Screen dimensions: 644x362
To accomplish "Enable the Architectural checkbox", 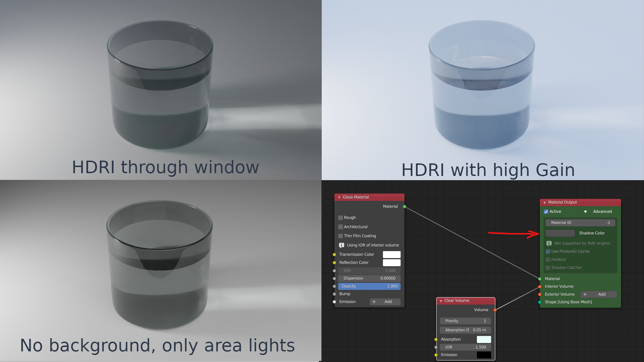I will 340,227.
